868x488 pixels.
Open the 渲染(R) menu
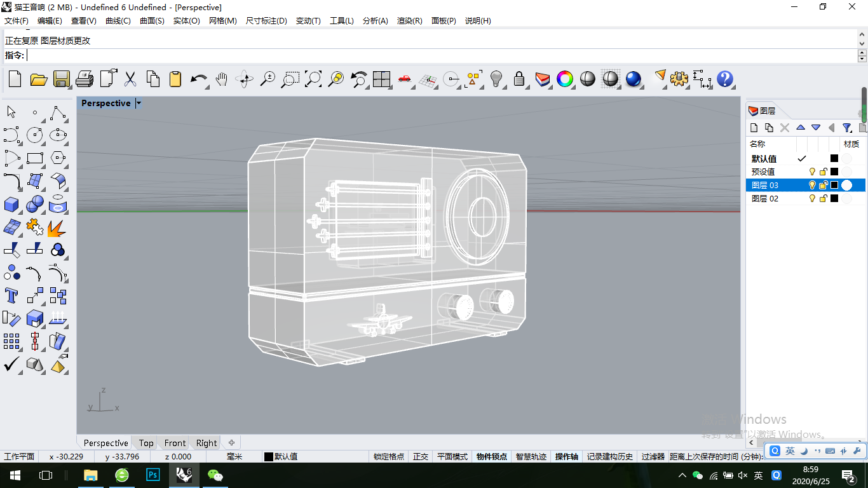point(410,20)
